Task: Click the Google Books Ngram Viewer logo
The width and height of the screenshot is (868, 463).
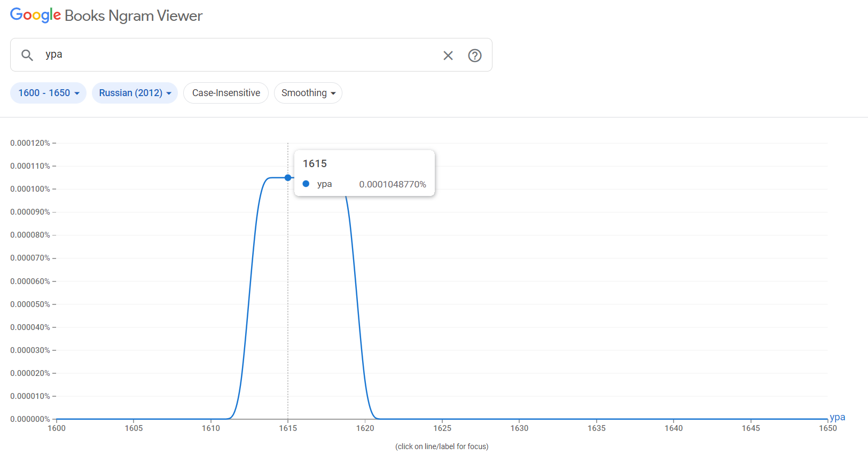Action: point(106,15)
